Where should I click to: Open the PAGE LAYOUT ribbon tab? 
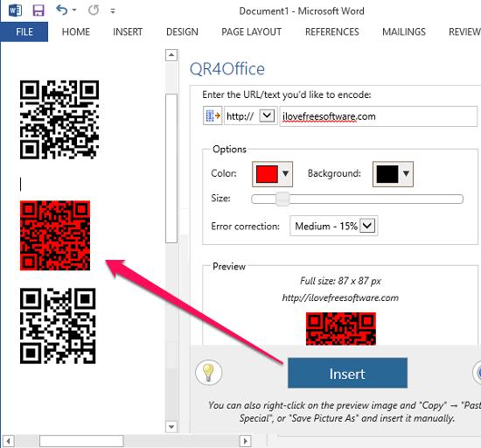[x=252, y=31]
